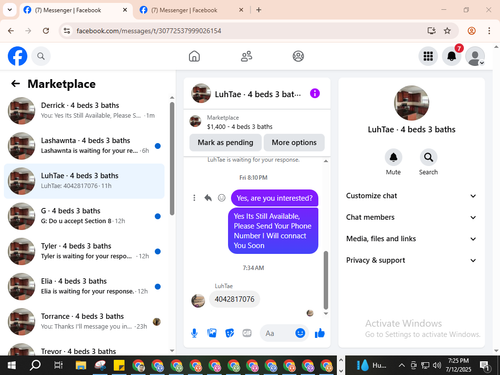The image size is (500, 375).
Task: Expand Media, files and links section
Action: (411, 239)
